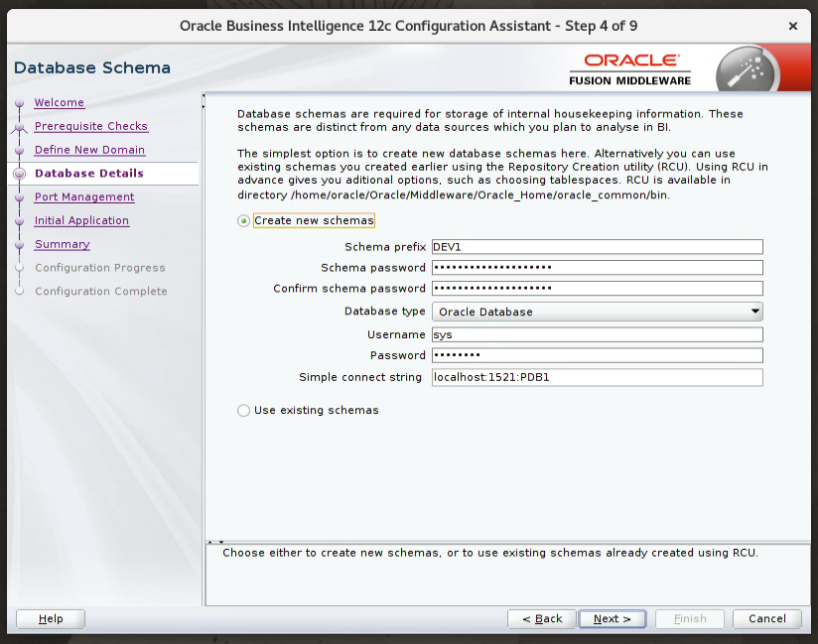This screenshot has width=818, height=644.
Task: Jump to the Initial Application step
Action: [81, 220]
